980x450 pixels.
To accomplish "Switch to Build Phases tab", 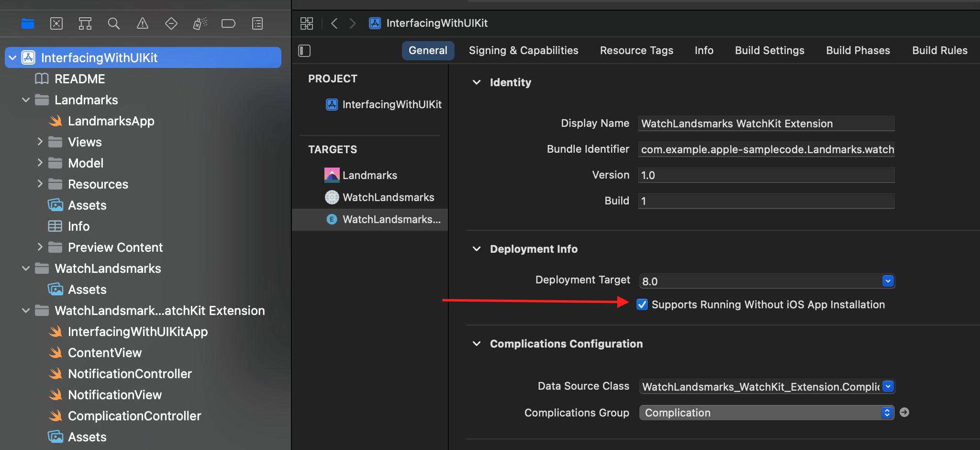I will (858, 51).
